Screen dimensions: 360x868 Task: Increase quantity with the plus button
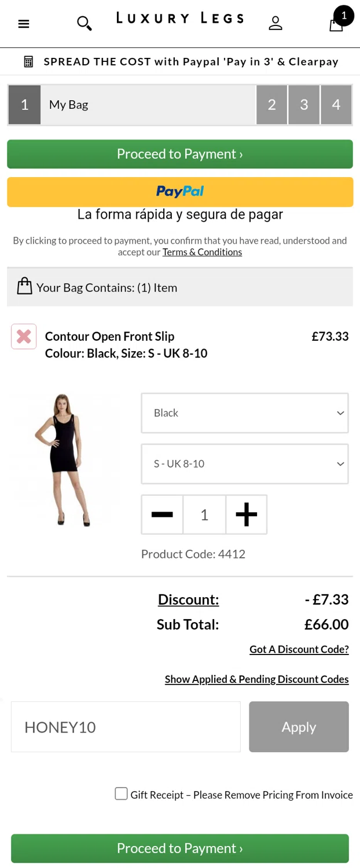[247, 514]
